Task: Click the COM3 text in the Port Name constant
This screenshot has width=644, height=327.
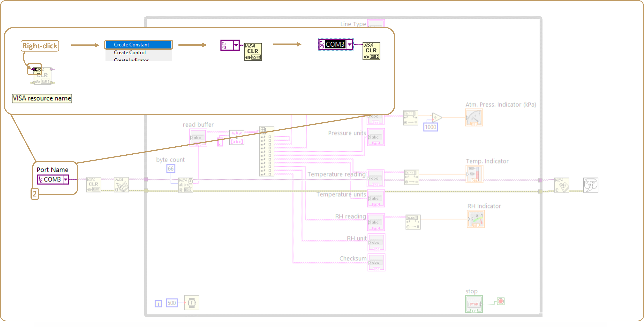Action: tap(52, 179)
